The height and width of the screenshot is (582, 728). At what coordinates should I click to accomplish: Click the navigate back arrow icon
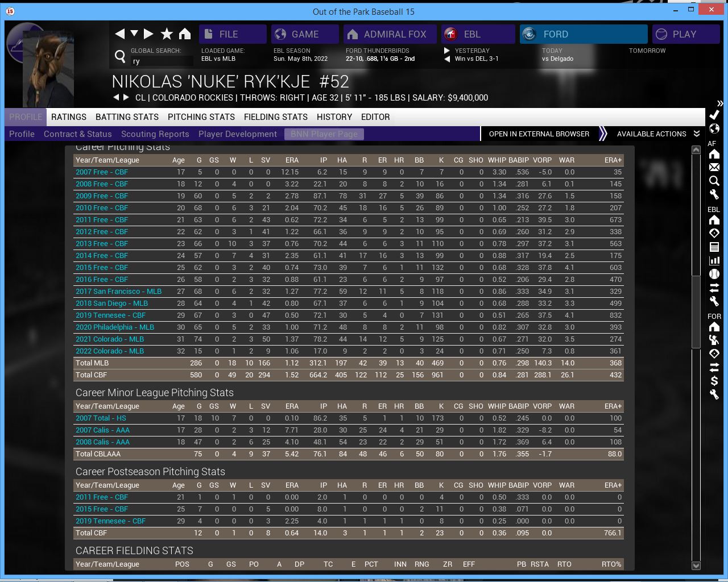click(119, 34)
